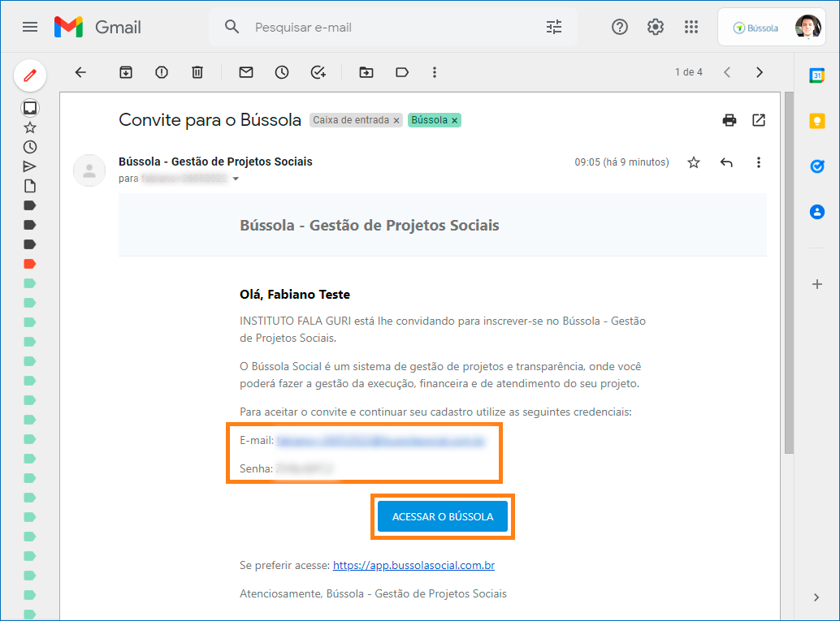Remove the Bússola label

pyautogui.click(x=454, y=120)
